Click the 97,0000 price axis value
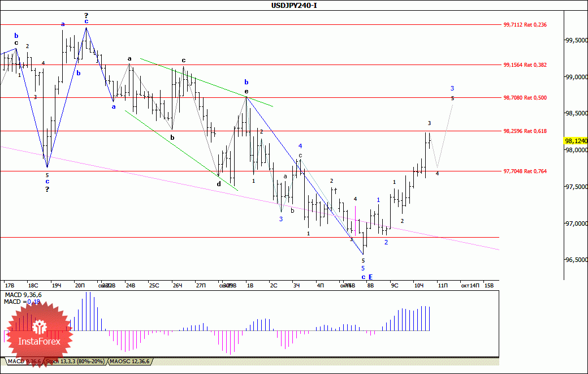The image size is (588, 374). pos(576,223)
